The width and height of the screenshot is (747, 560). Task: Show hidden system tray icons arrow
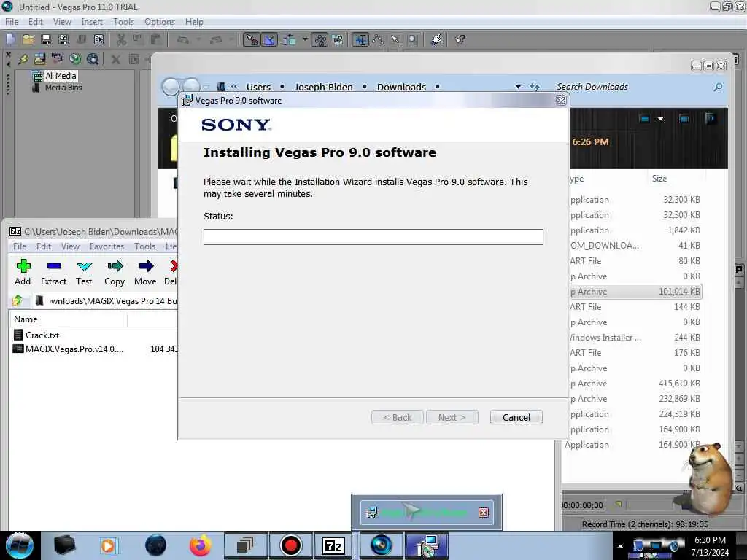coord(620,546)
